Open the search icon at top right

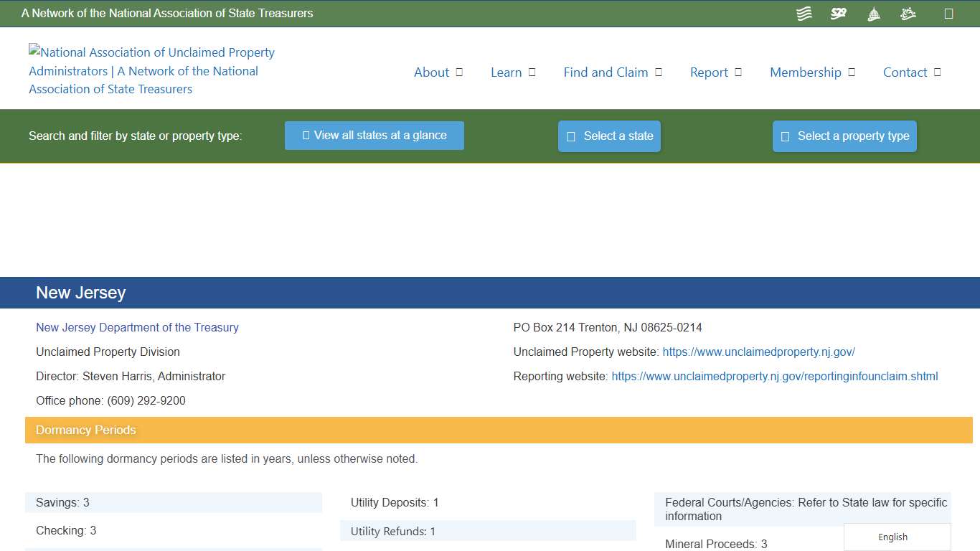[948, 13]
